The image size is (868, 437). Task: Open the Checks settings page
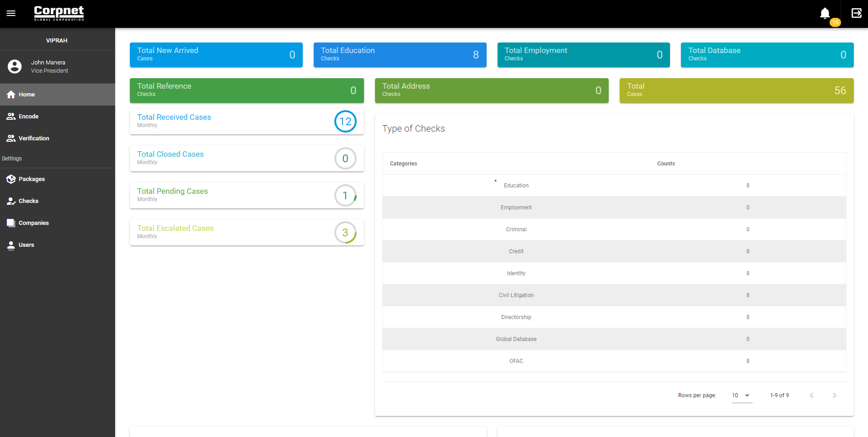click(x=28, y=201)
